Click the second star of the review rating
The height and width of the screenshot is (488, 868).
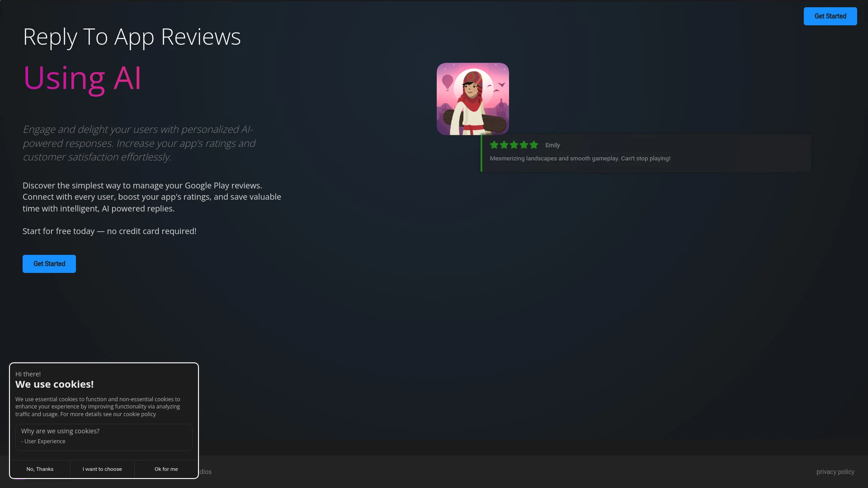(x=505, y=145)
